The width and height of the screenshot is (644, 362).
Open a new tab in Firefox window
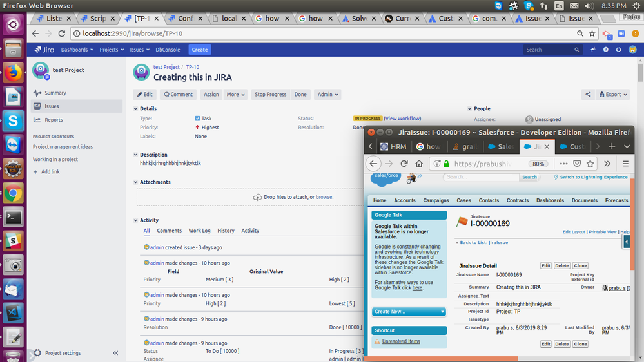pos(612,146)
